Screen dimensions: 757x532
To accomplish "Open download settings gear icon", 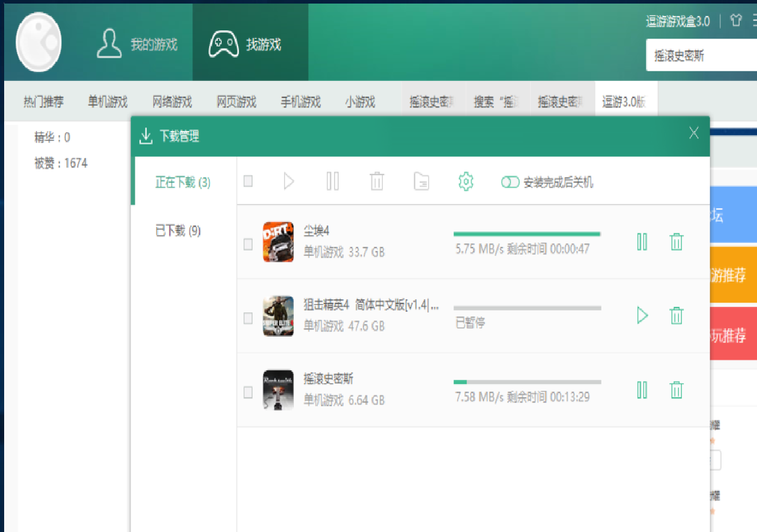I will click(466, 181).
